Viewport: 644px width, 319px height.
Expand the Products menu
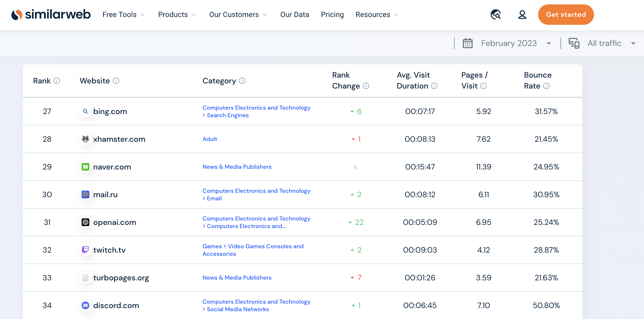tap(177, 15)
